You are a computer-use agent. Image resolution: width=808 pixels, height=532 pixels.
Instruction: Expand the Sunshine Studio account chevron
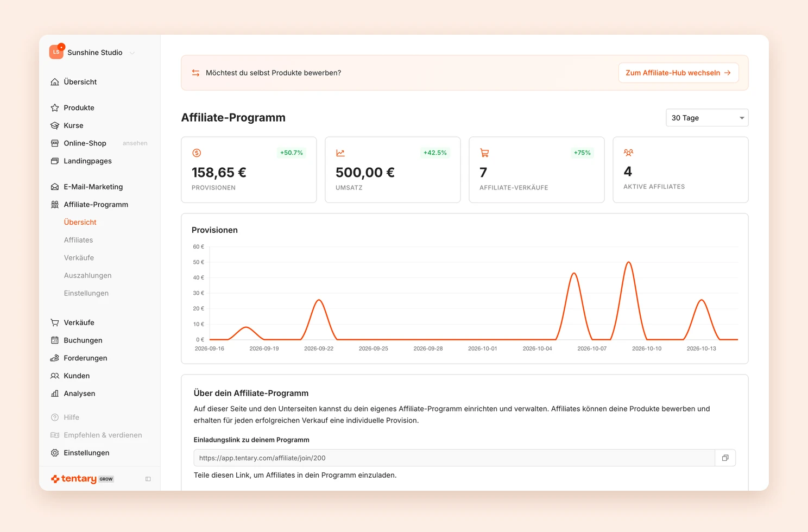[132, 53]
